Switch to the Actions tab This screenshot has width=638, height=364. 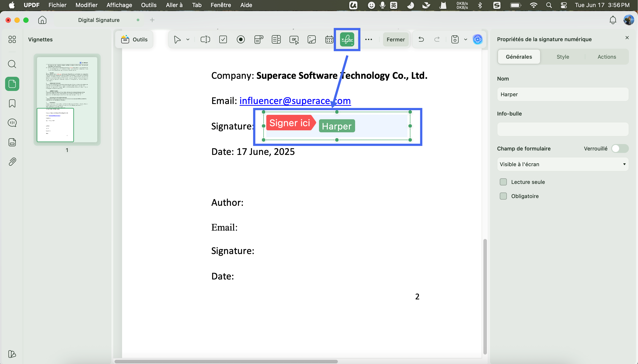[607, 57]
